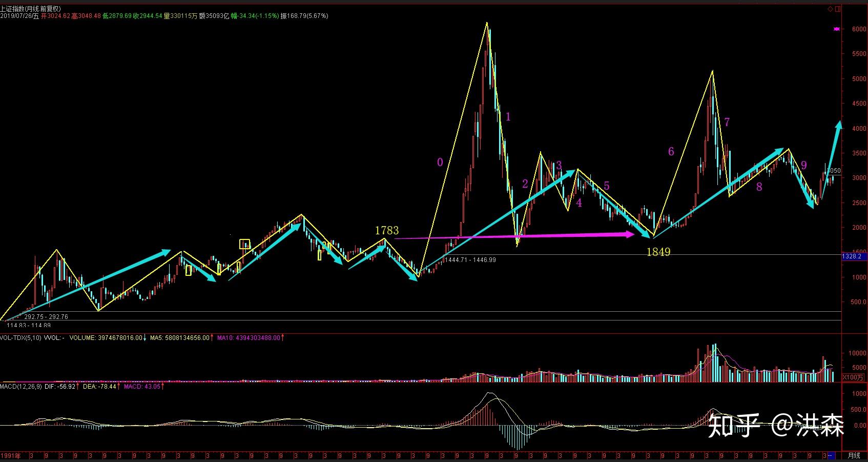
Task: Click the low price 低2879.69
Action: [117, 16]
